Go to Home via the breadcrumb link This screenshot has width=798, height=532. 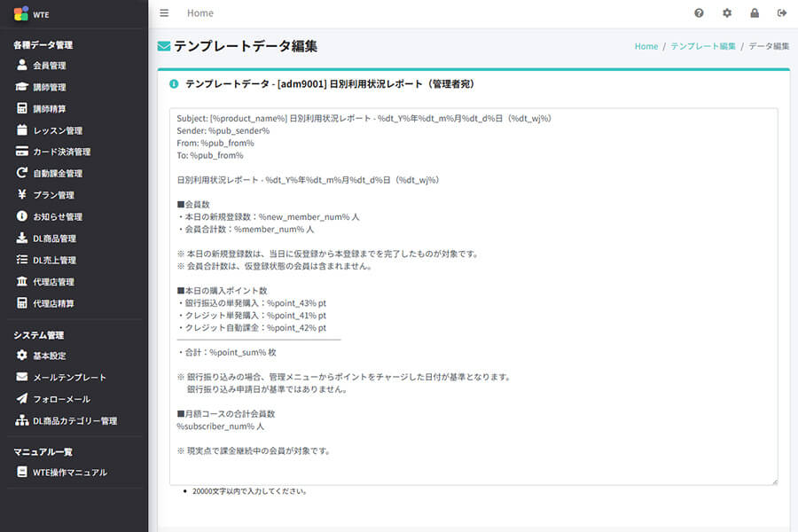(645, 45)
